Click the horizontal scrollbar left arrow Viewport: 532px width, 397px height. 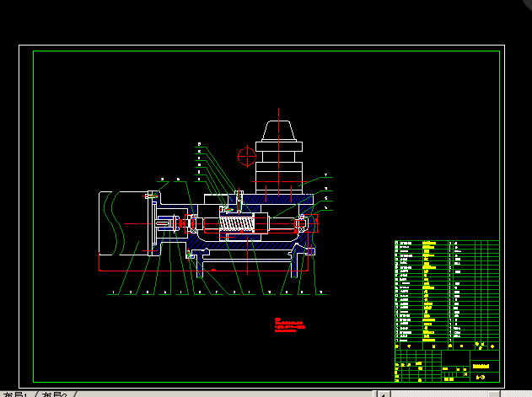point(384,394)
